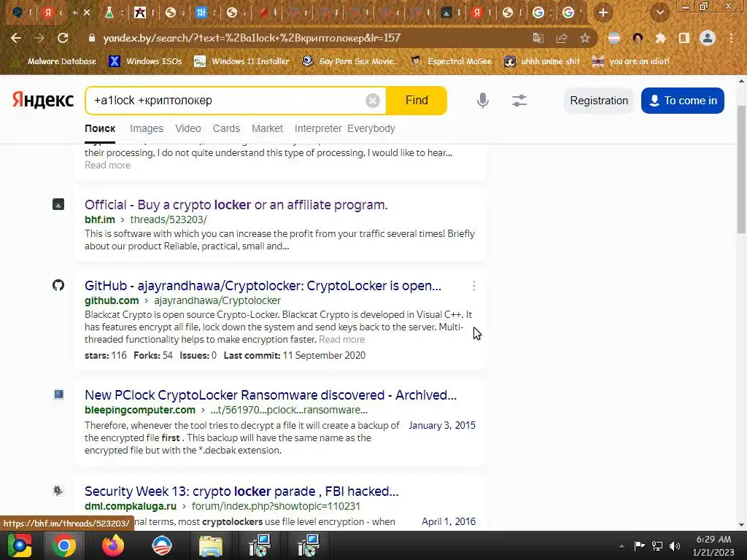Open the Everybody tab
Image resolution: width=747 pixels, height=560 pixels.
(x=371, y=128)
